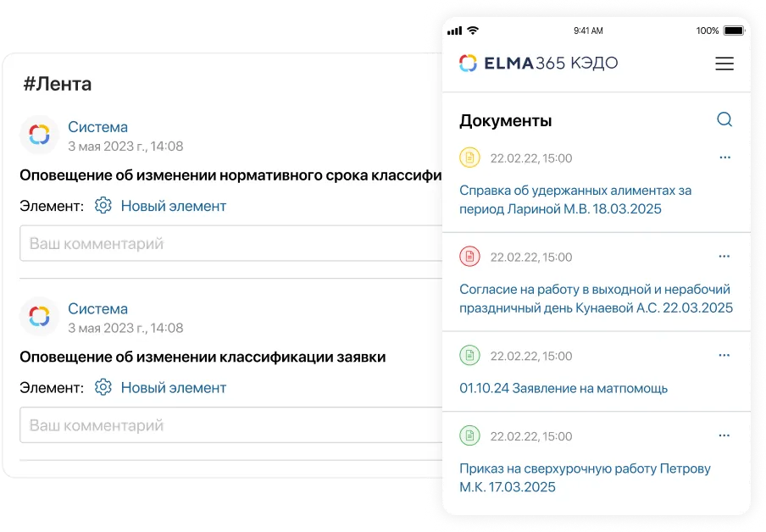
Task: Click the first Ваш комментарий input field
Action: (x=229, y=244)
